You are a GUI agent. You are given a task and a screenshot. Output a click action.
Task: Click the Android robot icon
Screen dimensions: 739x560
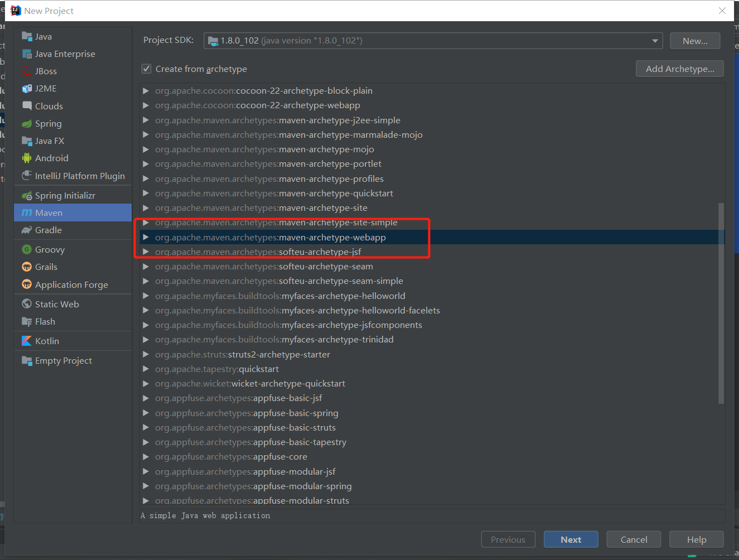(27, 158)
